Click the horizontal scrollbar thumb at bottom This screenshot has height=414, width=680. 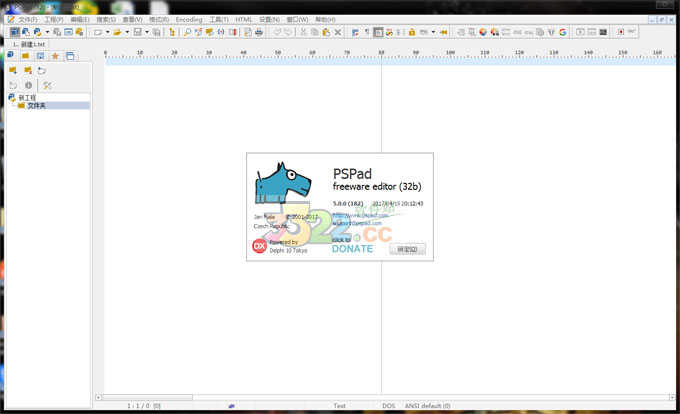[x=147, y=398]
